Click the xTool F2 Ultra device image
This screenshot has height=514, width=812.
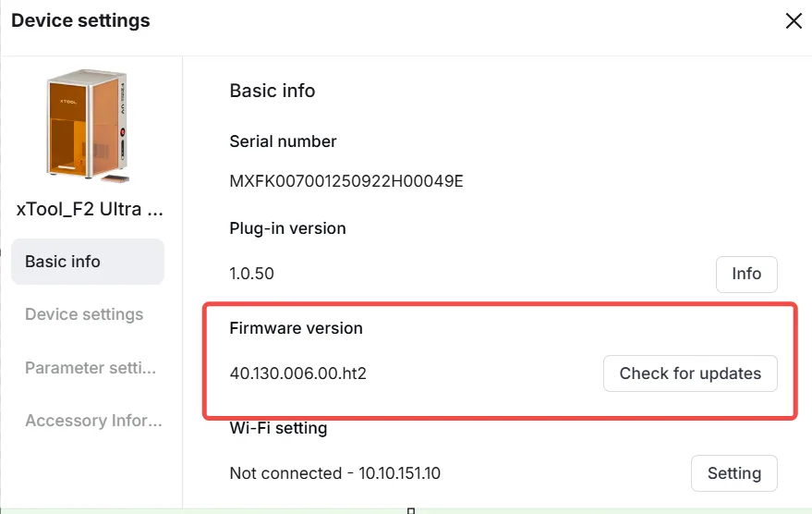click(x=88, y=126)
